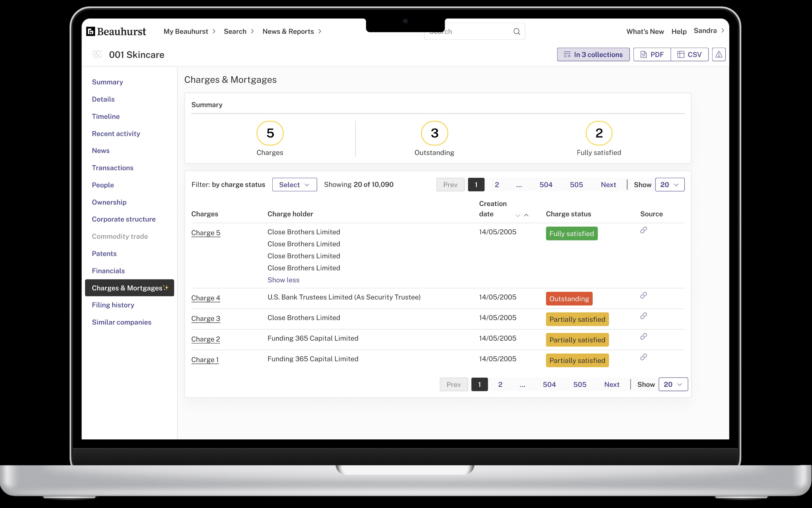Click bottom pagination page 505
Viewport: 812px width, 508px height.
pyautogui.click(x=579, y=384)
